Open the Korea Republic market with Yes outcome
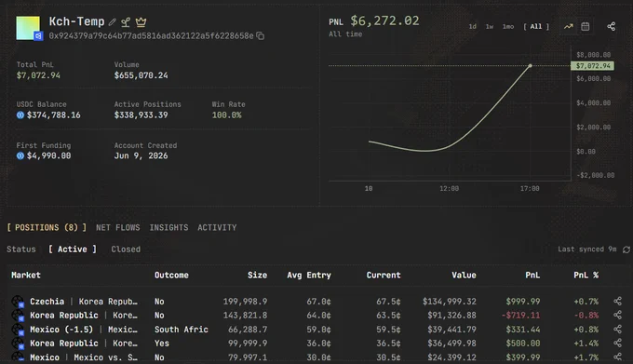 click(x=84, y=343)
